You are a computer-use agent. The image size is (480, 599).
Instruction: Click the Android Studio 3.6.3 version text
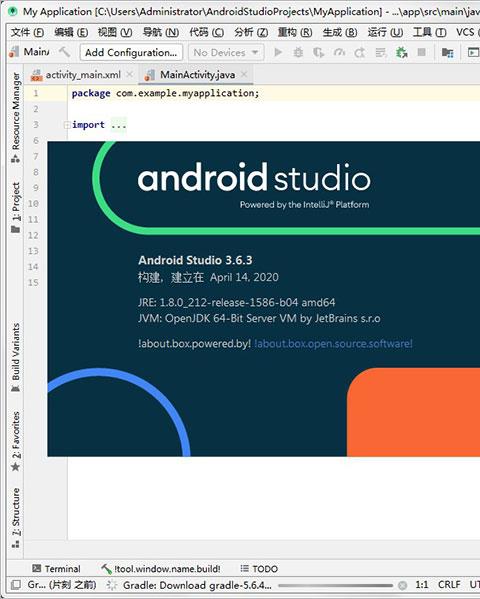pyautogui.click(x=195, y=260)
